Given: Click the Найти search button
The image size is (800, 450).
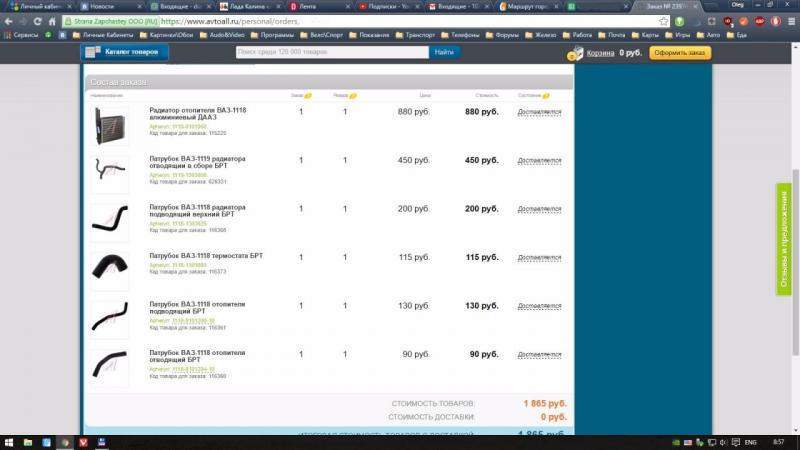Looking at the screenshot, I should 444,52.
